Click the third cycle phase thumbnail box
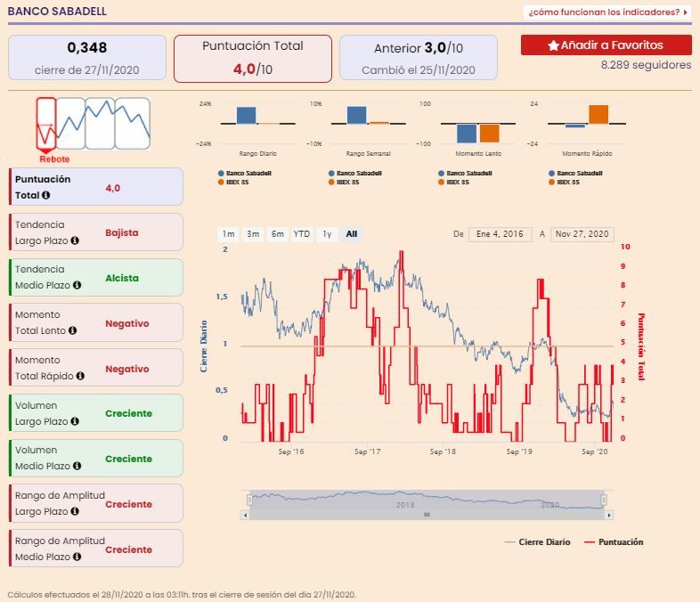The width and height of the screenshot is (700, 602). pos(100,123)
